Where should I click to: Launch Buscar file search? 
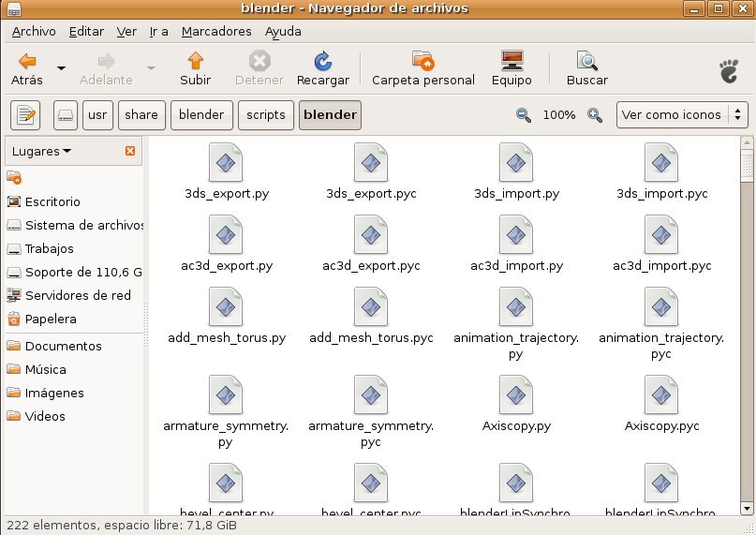pos(586,69)
